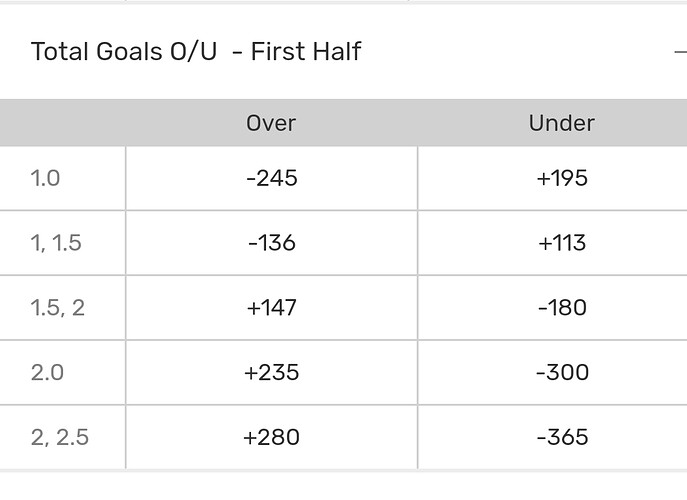
Task: Click the Total Goals O/U First Half title
Action: 196,51
